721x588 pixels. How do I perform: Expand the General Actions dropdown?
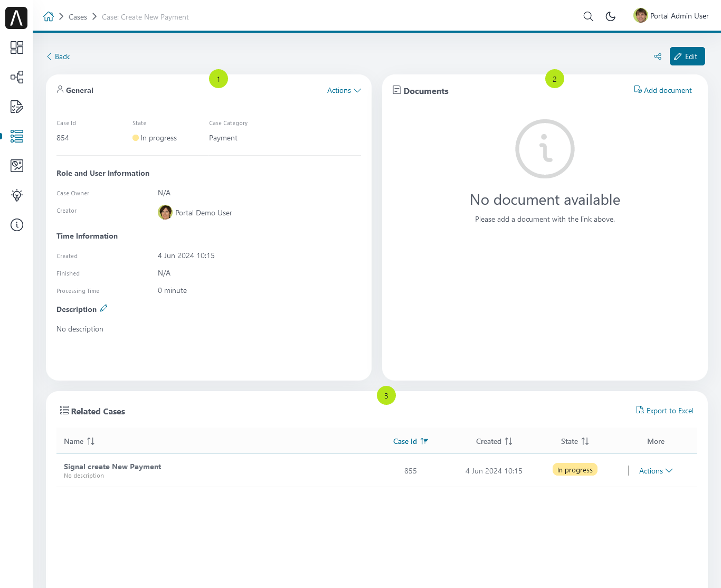point(344,90)
